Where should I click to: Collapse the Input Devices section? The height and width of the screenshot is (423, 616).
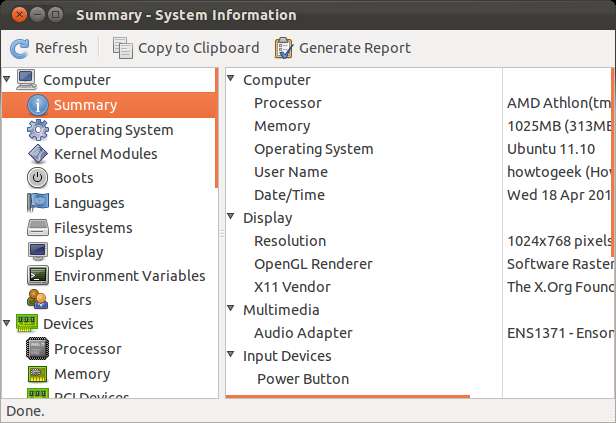[x=232, y=356]
